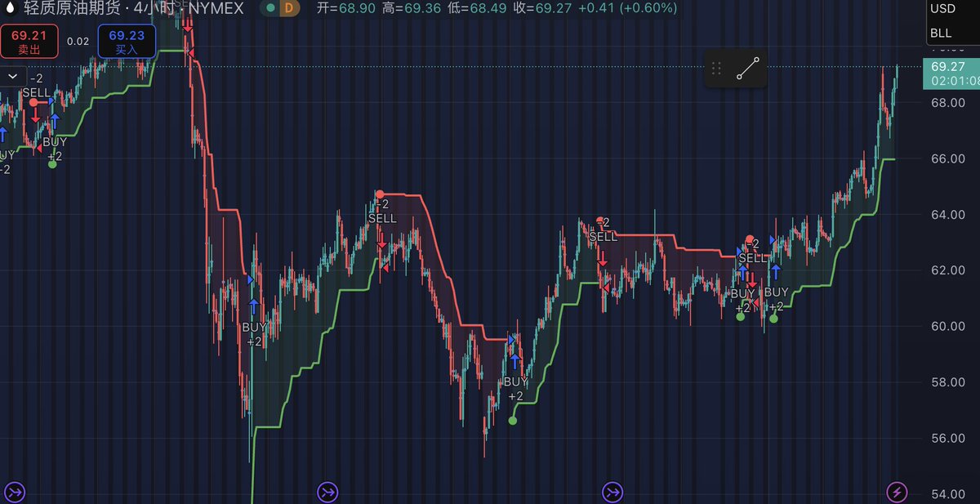980x504 pixels.
Task: Toggle the green market status indicator
Action: coord(269,8)
